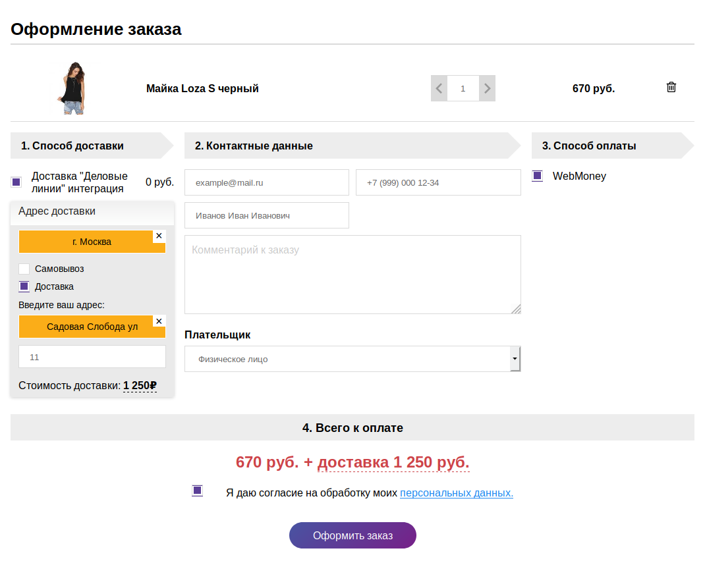
Task: Click the Оформить заказ button
Action: tap(352, 535)
